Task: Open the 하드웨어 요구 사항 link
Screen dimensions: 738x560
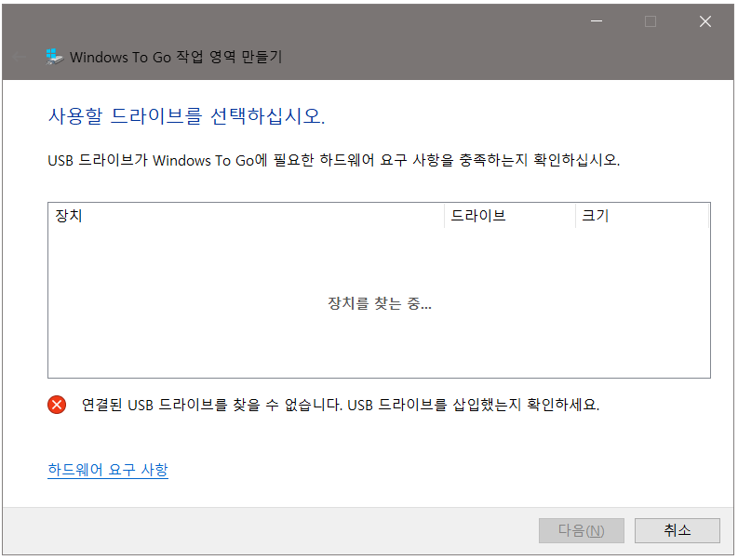Action: tap(108, 470)
